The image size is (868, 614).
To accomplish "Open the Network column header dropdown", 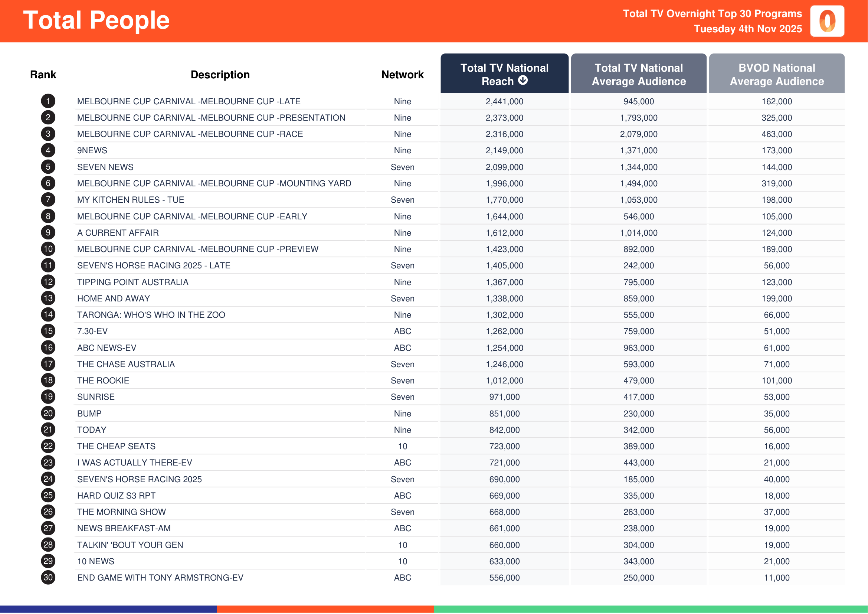I will click(402, 75).
